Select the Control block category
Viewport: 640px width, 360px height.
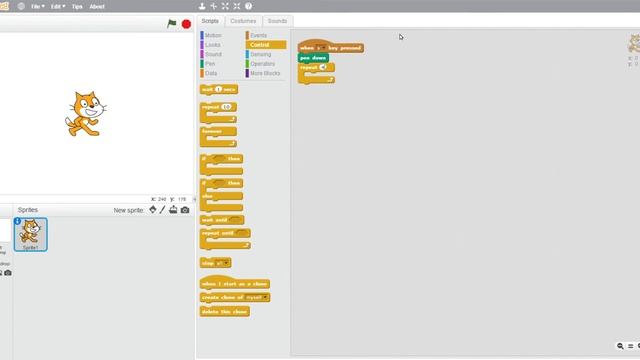[x=266, y=45]
